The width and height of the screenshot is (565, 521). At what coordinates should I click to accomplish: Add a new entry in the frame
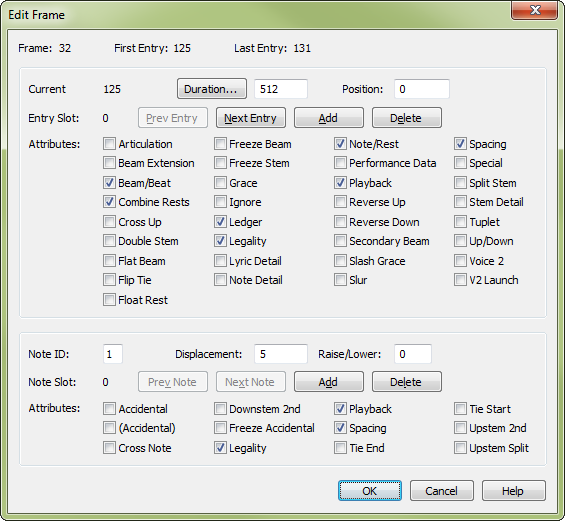(328, 118)
